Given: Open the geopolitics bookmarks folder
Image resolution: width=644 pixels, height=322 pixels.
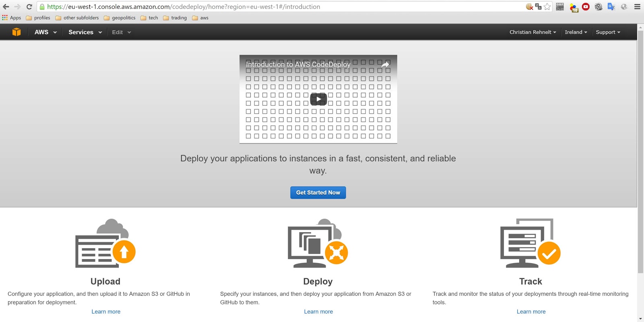Looking at the screenshot, I should coord(120,18).
